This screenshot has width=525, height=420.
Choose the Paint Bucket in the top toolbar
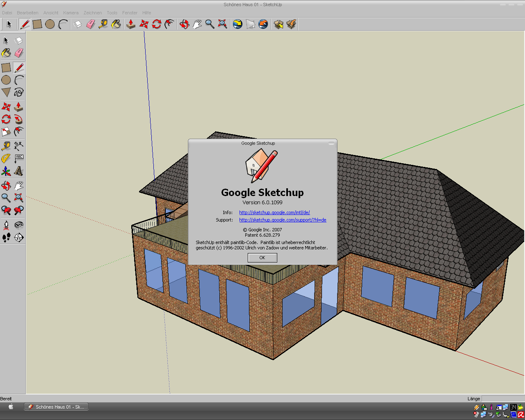(x=116, y=24)
